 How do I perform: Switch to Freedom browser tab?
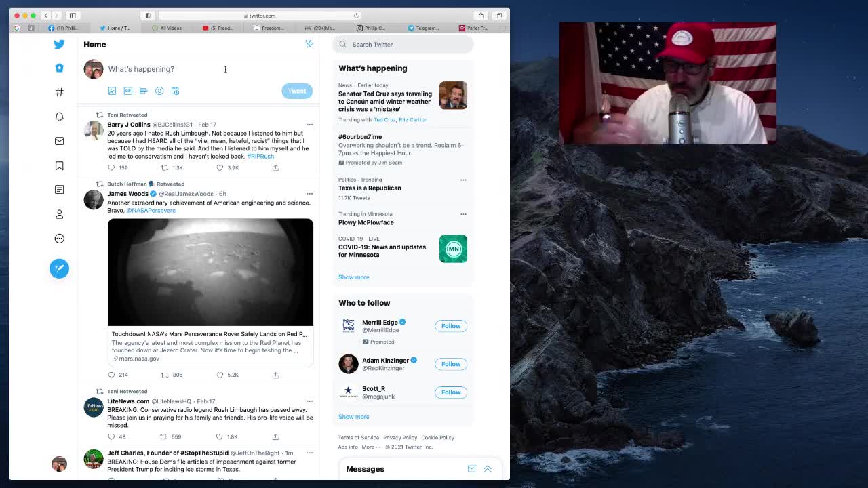(x=269, y=28)
